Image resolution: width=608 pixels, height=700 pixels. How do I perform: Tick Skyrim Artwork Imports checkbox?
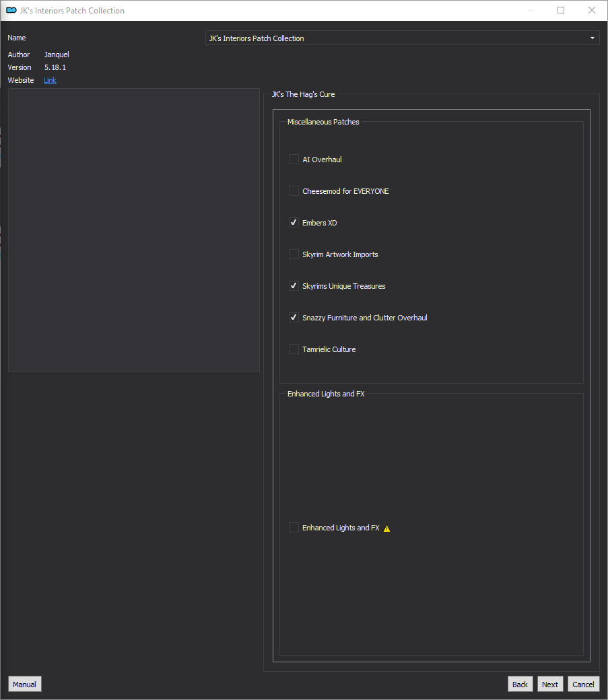294,254
